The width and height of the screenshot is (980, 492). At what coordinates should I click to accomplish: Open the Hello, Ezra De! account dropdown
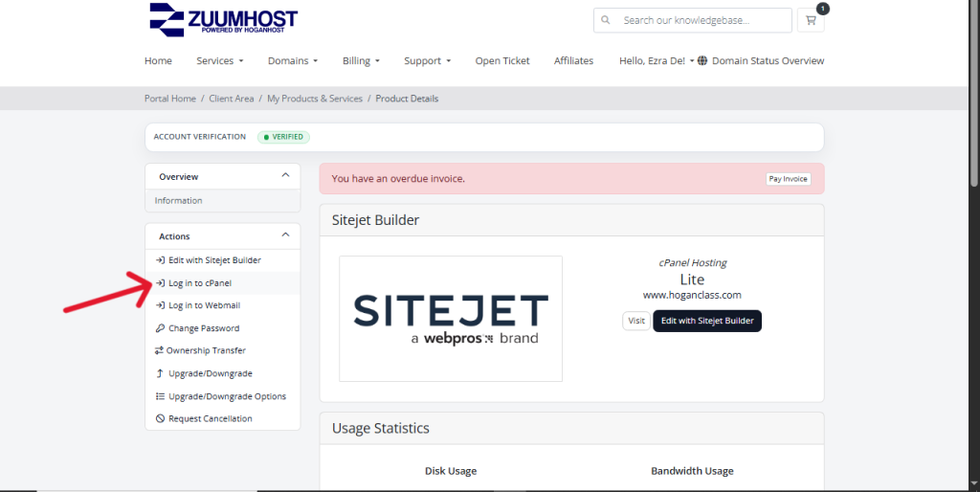pos(657,60)
